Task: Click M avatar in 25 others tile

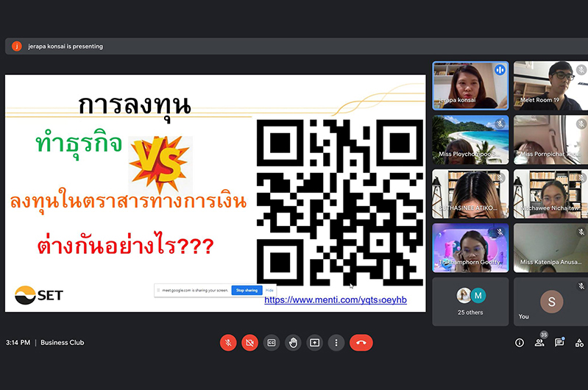Action: point(478,296)
